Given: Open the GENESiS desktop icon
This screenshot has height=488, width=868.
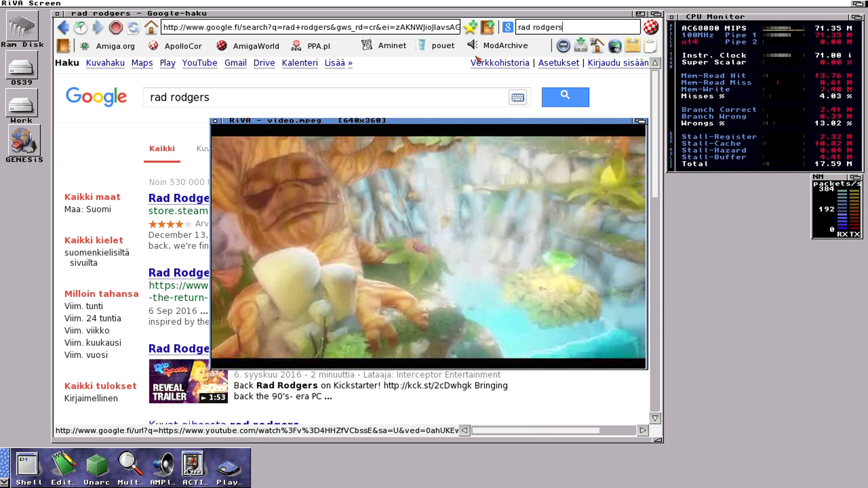Looking at the screenshot, I should [x=23, y=144].
